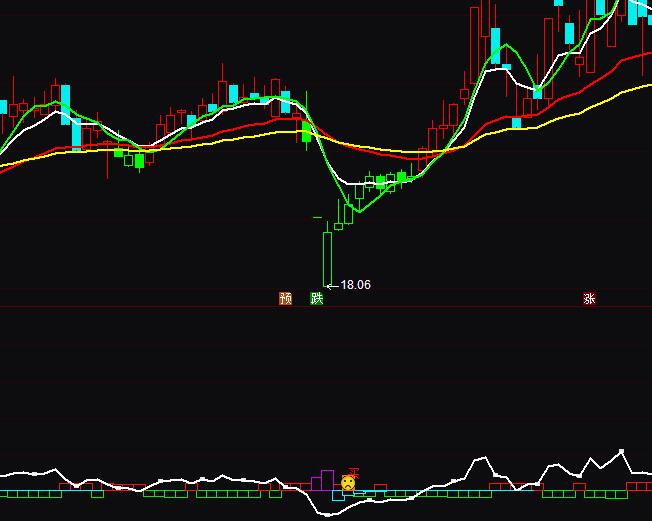Select the cyan box below the sad face
This screenshot has width=652, height=521.
pyautogui.click(x=338, y=495)
